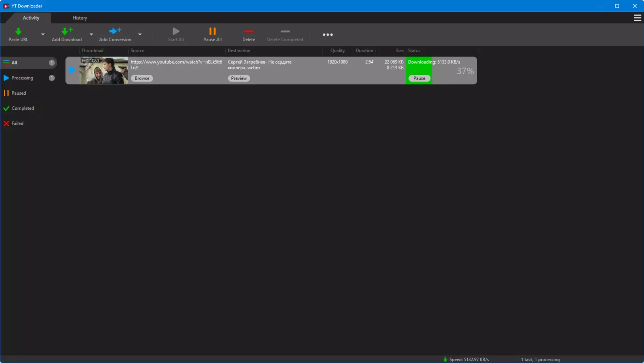Click the Quality column header

[337, 51]
